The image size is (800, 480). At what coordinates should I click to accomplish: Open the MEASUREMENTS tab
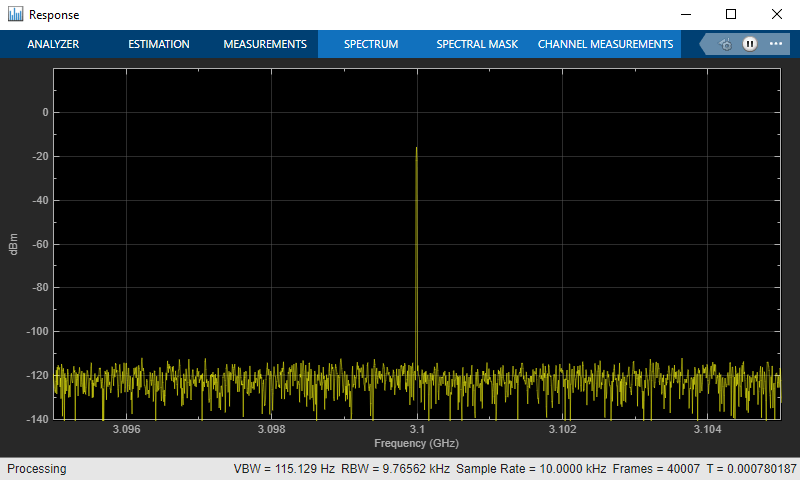pos(265,44)
